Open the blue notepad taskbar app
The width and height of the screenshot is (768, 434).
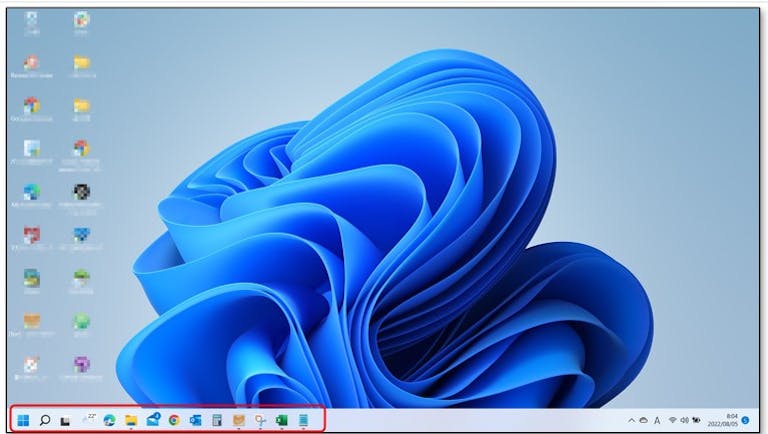[x=303, y=420]
